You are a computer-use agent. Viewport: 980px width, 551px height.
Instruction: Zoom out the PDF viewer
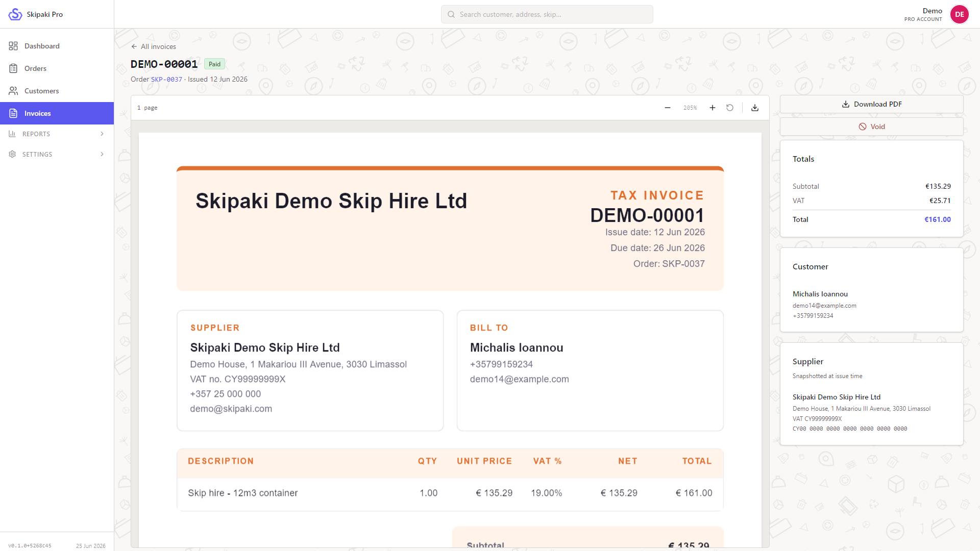(668, 108)
